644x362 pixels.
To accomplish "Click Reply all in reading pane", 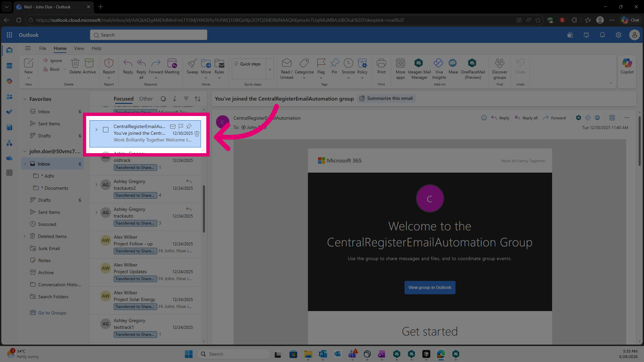I will pyautogui.click(x=526, y=118).
